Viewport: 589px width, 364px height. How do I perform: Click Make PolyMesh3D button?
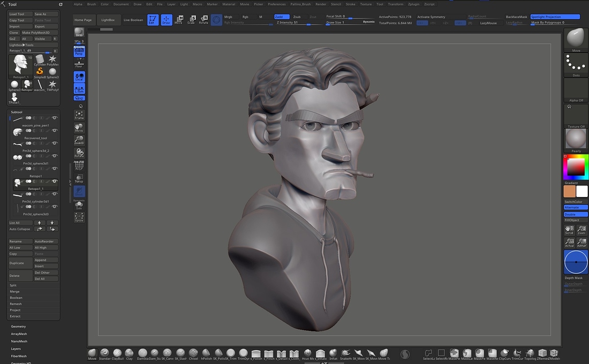pos(40,33)
